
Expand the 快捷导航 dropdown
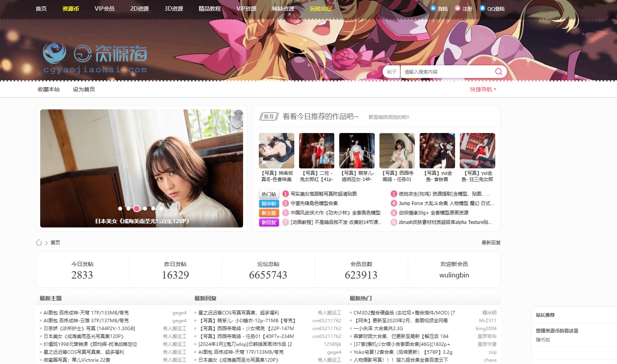coord(483,89)
